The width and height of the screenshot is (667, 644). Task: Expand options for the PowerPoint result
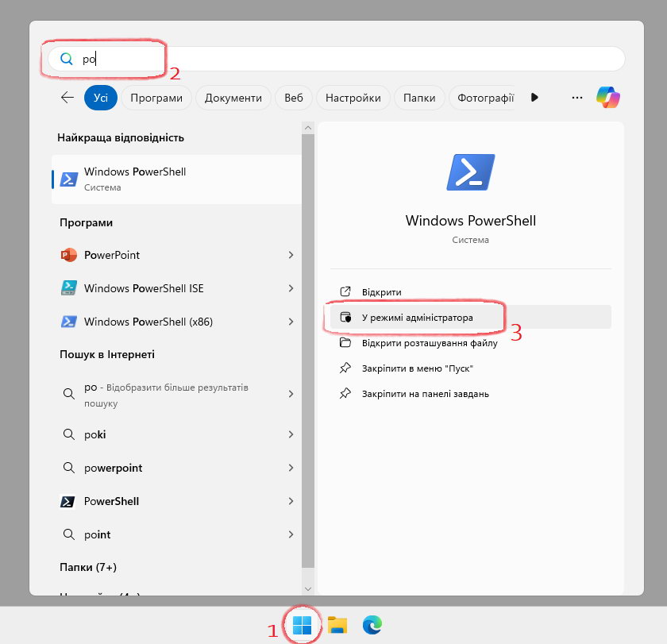(290, 256)
